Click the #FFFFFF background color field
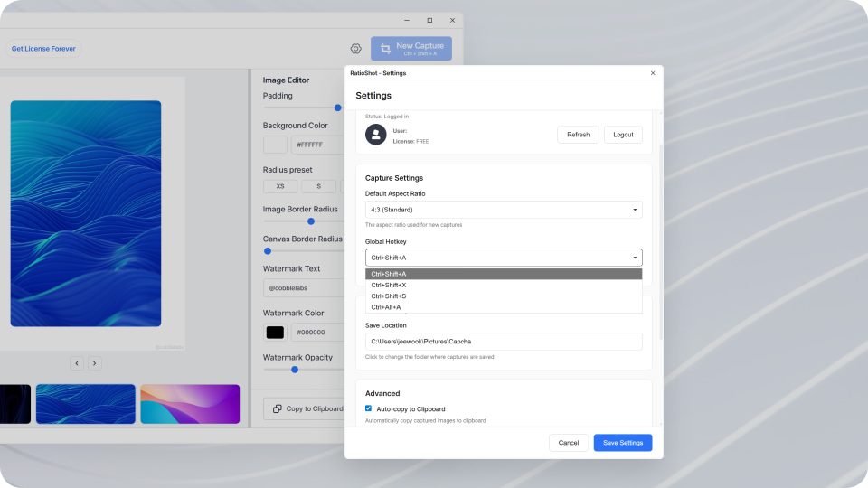Screen dimensions: 868x488 (x=317, y=145)
